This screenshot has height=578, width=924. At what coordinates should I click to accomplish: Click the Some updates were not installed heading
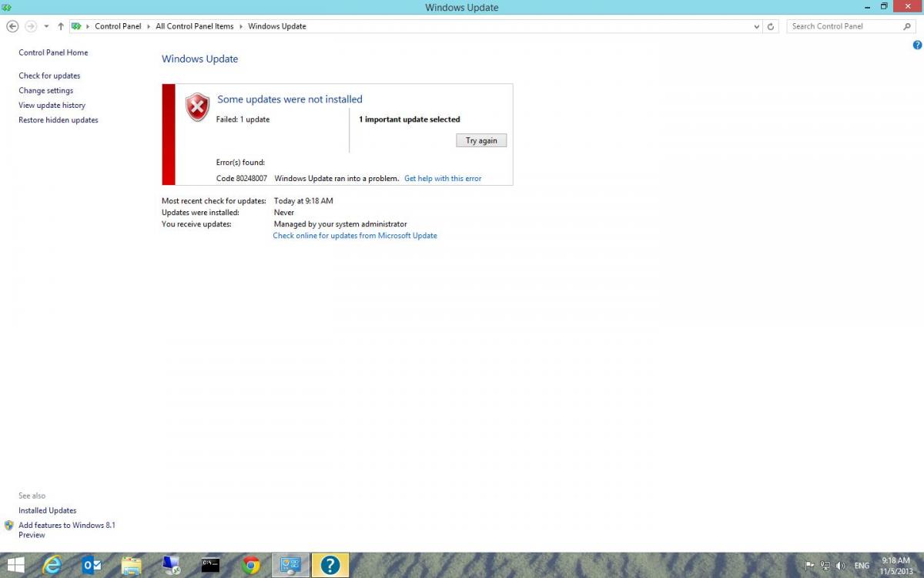(x=290, y=99)
